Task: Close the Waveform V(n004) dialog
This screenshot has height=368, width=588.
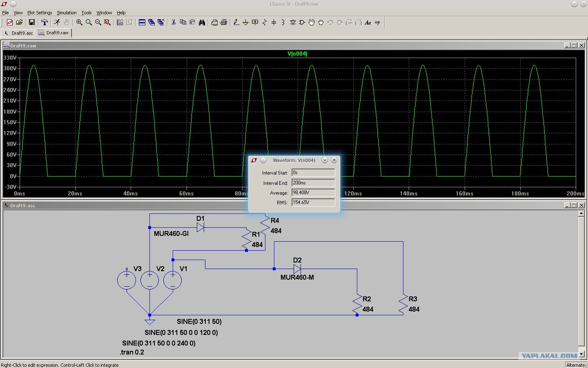Action: 334,160
